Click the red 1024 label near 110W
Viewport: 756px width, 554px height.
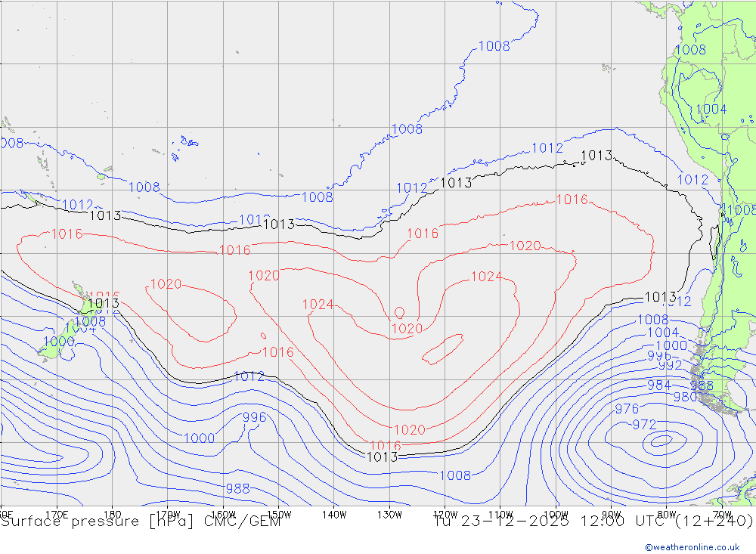tap(486, 277)
